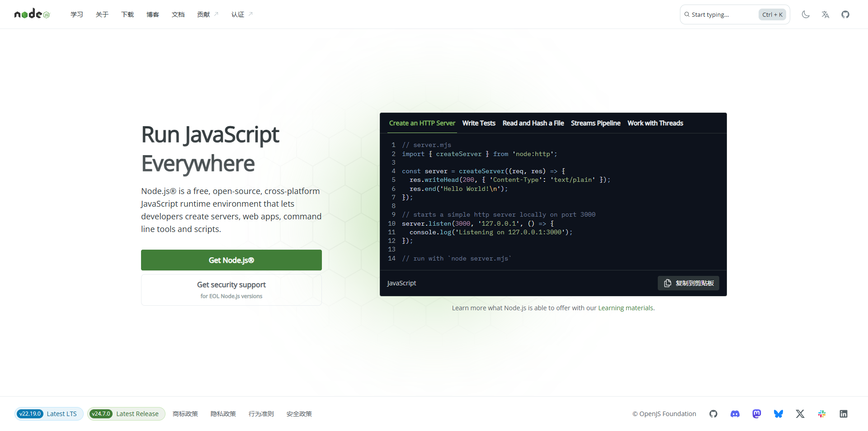868x431 pixels.
Task: Open the 学习 menu item
Action: click(x=77, y=14)
